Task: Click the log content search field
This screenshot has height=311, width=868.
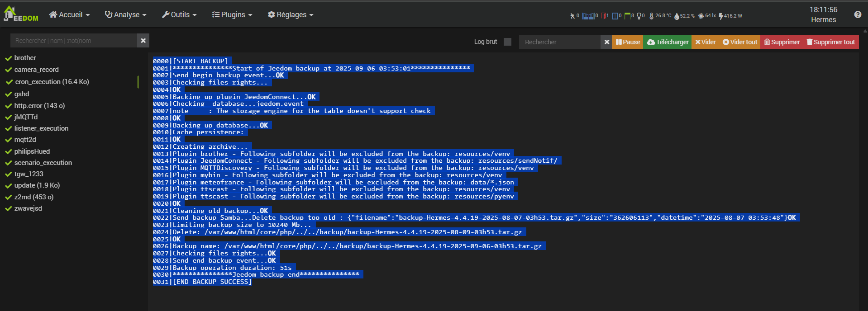Action: 559,42
